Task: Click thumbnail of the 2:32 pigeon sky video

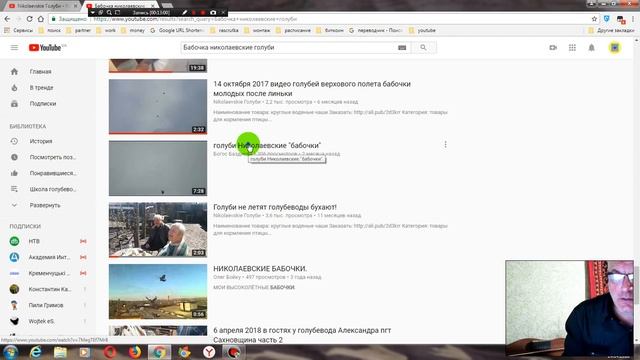Action: pos(158,107)
